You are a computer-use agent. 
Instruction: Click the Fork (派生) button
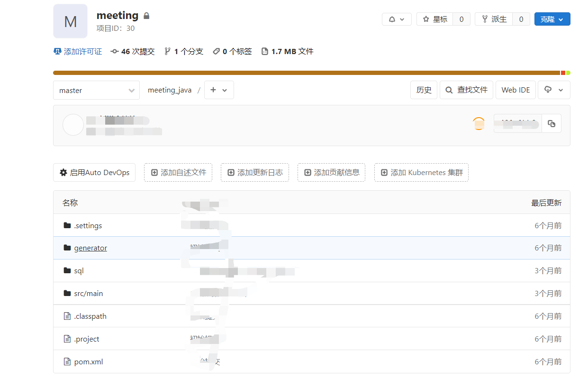494,19
